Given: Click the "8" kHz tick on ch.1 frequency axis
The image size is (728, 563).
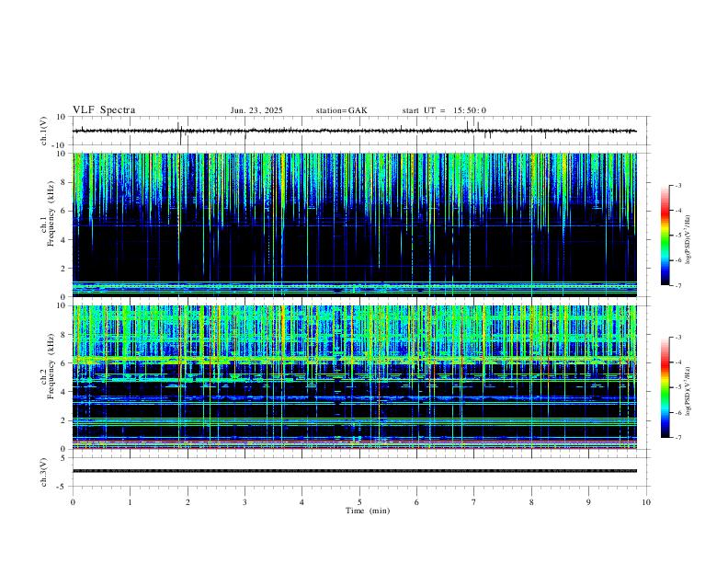Looking at the screenshot, I should [x=63, y=182].
